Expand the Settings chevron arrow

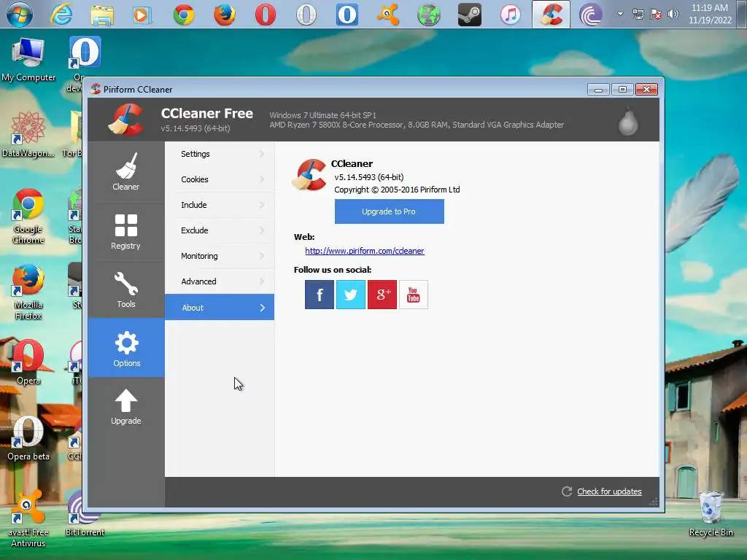pos(262,154)
